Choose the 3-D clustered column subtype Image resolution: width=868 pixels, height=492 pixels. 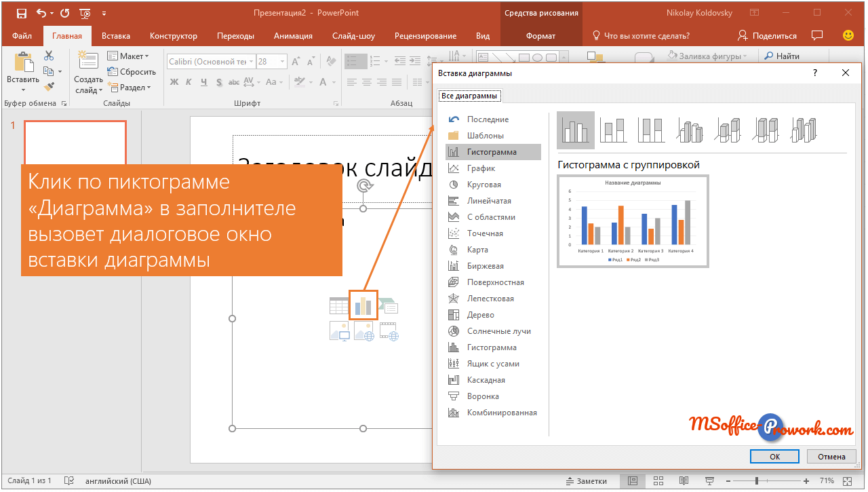[689, 130]
